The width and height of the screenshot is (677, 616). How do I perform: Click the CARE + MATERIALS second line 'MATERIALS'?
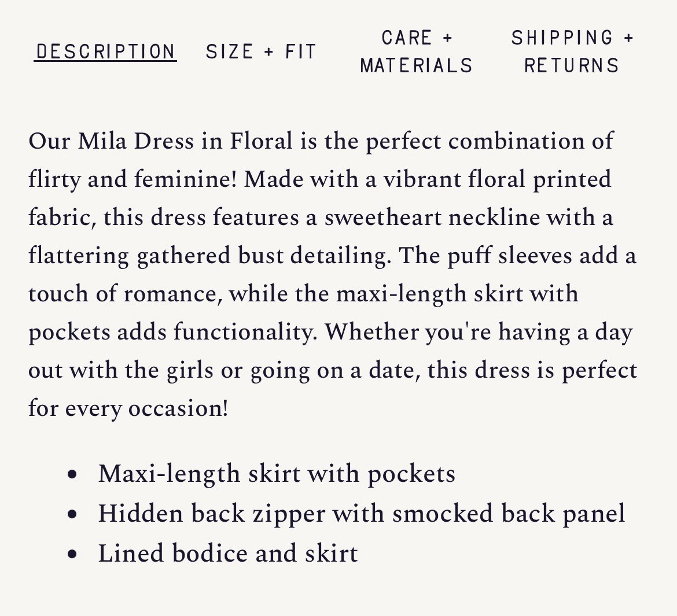(x=416, y=65)
